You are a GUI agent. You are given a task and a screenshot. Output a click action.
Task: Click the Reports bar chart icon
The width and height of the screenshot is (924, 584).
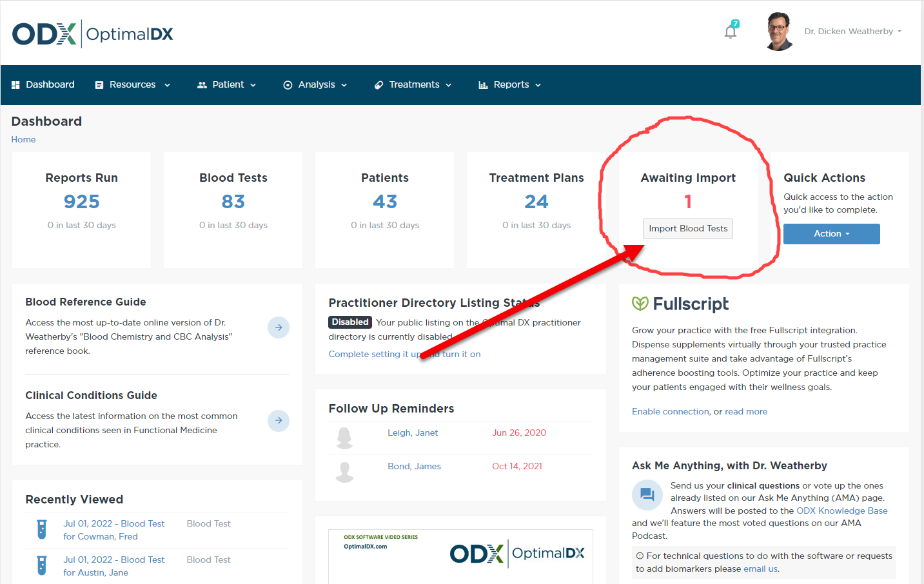483,85
